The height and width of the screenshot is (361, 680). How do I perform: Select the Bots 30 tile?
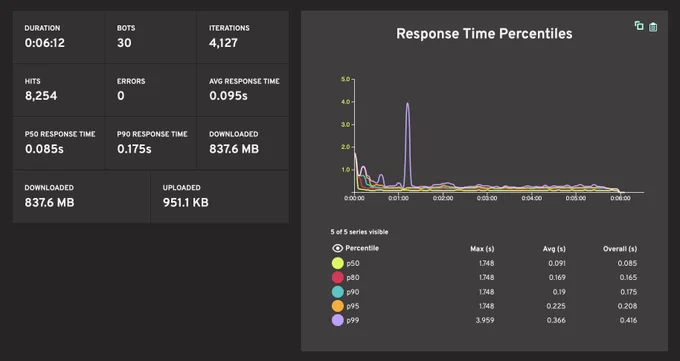[x=151, y=37]
